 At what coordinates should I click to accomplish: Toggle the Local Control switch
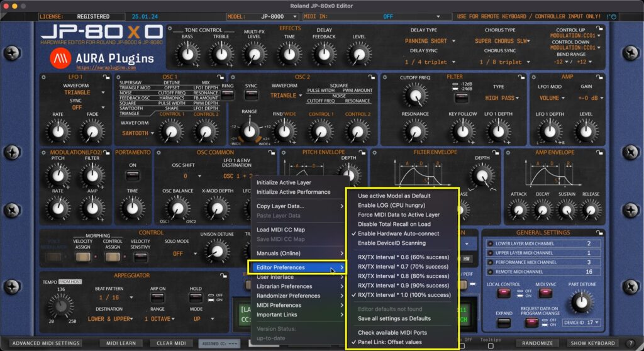click(x=504, y=293)
